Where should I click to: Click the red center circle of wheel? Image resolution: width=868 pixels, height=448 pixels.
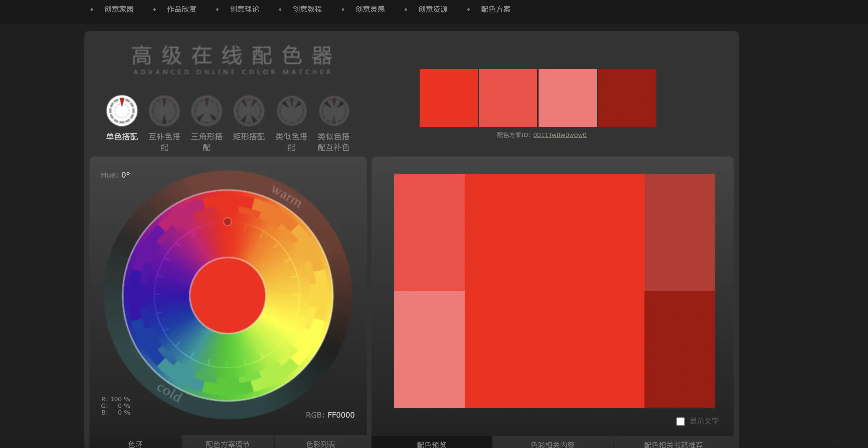point(228,295)
